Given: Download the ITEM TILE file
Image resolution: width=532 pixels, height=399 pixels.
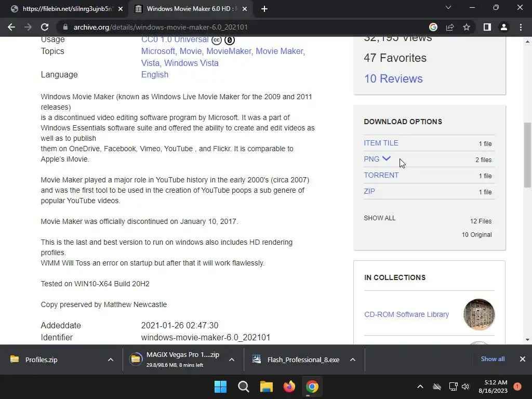Looking at the screenshot, I should click(x=381, y=143).
